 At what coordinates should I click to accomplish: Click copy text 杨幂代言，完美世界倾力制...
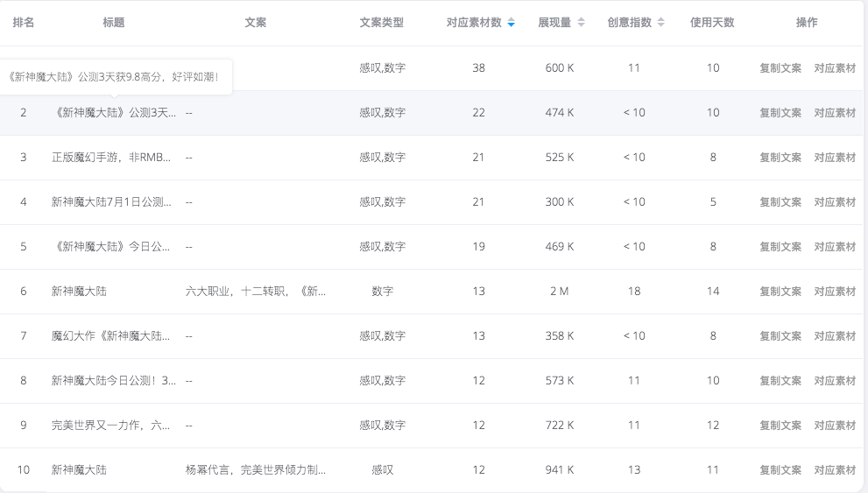click(x=255, y=469)
